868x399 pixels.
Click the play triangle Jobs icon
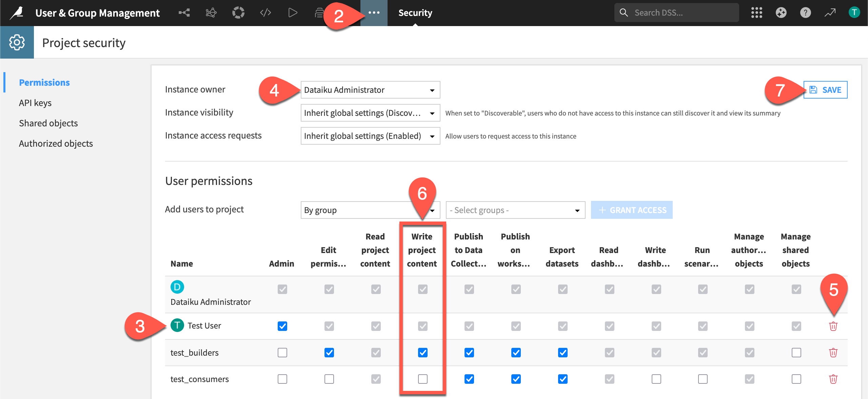click(292, 13)
